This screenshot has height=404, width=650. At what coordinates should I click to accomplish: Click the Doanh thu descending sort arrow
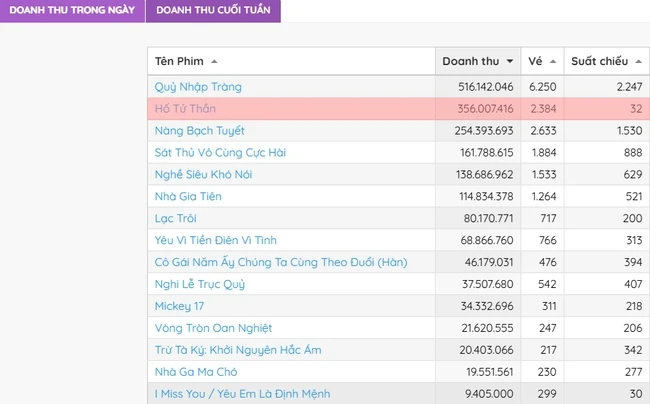point(510,61)
